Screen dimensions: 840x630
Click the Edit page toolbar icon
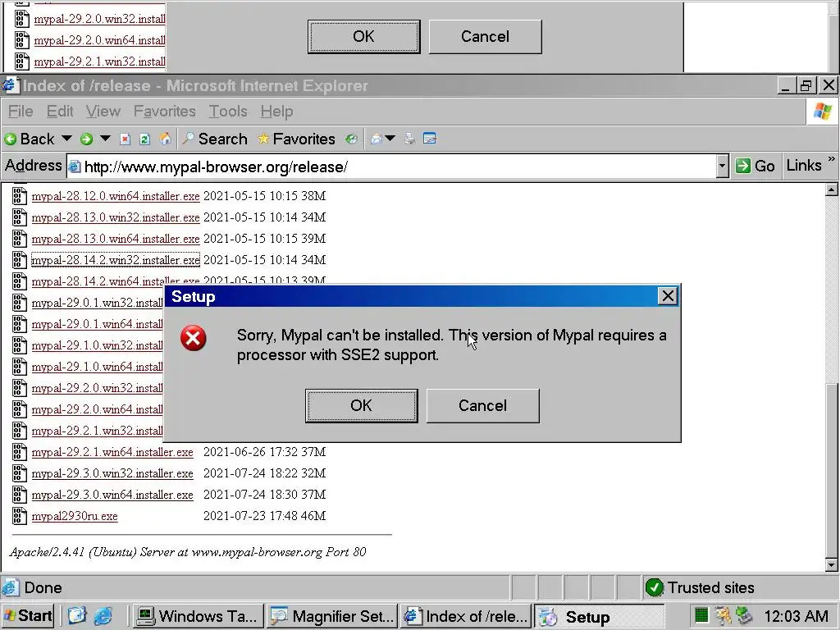430,139
